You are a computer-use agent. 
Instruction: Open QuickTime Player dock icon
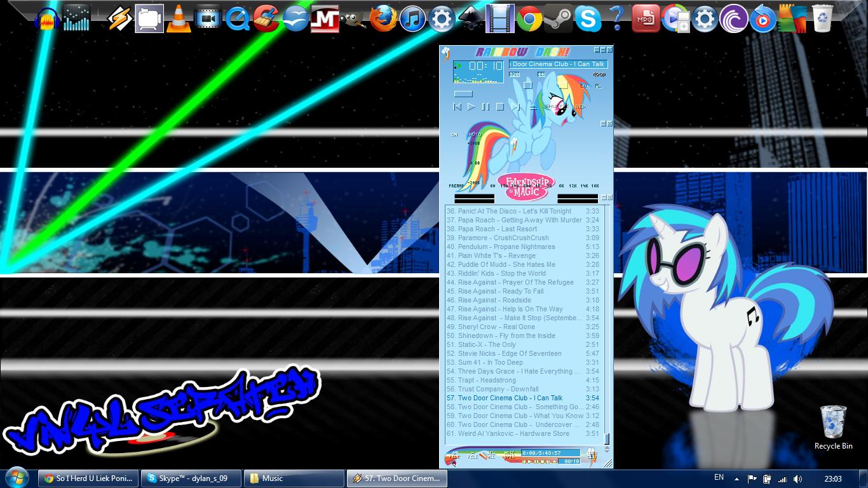tap(238, 19)
